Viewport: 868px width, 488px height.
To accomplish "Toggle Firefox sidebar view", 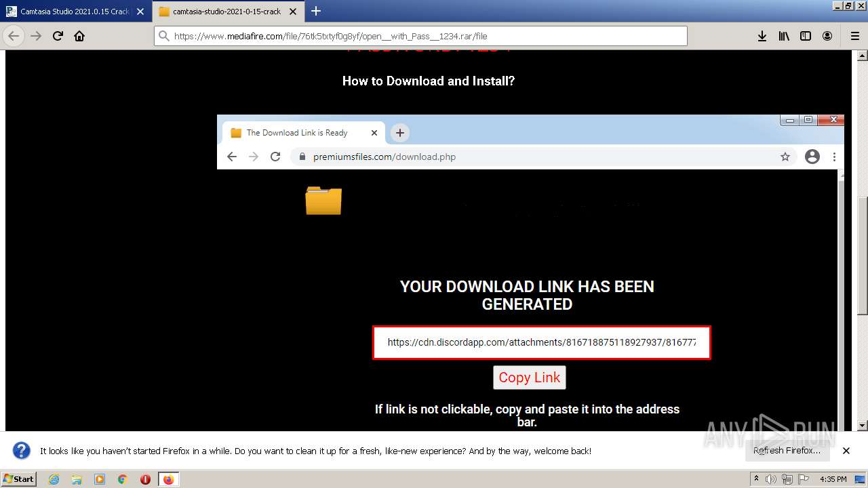I will 806,36.
